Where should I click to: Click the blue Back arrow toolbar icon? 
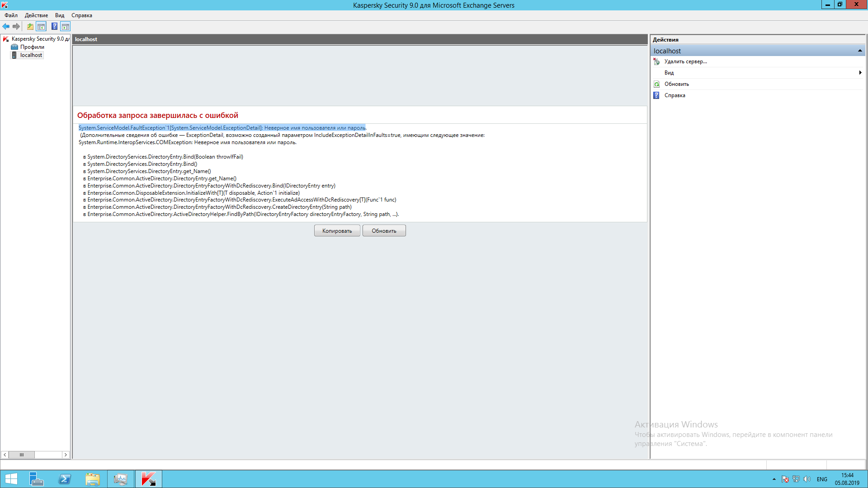coord(6,27)
